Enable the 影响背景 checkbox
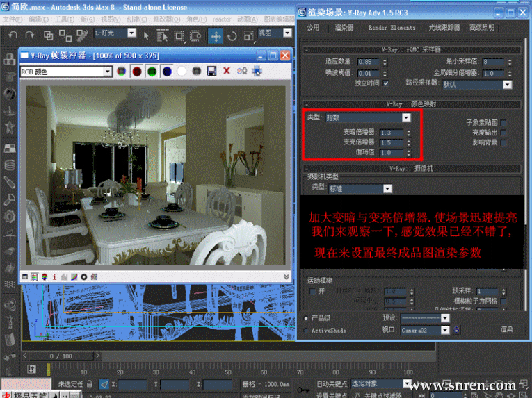The height and width of the screenshot is (398, 532). tap(504, 142)
